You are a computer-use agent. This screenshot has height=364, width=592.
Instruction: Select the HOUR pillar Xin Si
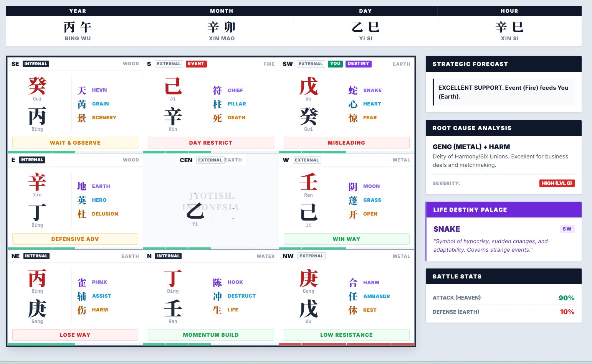click(509, 31)
